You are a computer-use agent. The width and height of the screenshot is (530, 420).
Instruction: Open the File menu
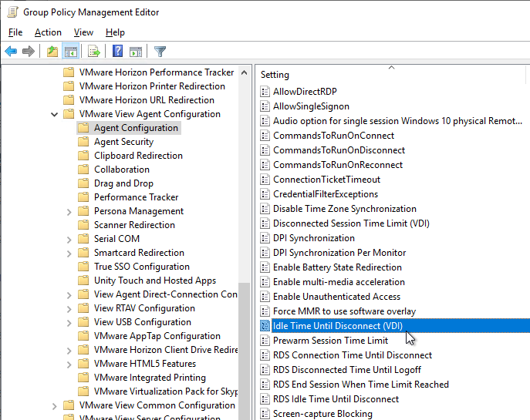(15, 32)
